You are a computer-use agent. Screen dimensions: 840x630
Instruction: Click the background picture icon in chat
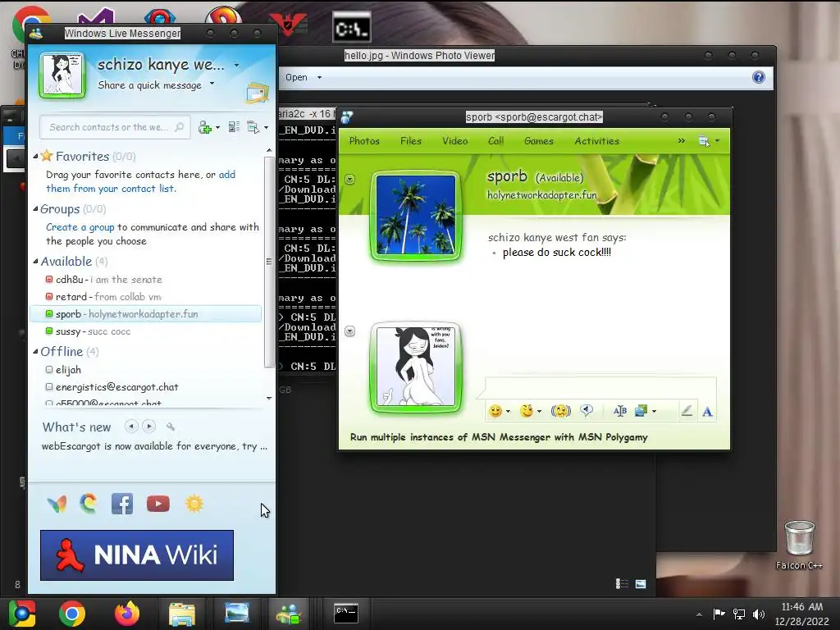(x=641, y=411)
